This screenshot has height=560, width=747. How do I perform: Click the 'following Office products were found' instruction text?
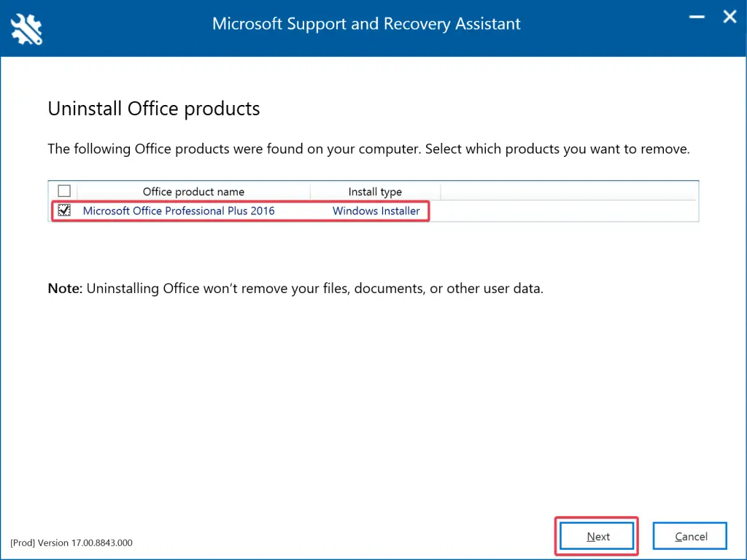pos(368,149)
